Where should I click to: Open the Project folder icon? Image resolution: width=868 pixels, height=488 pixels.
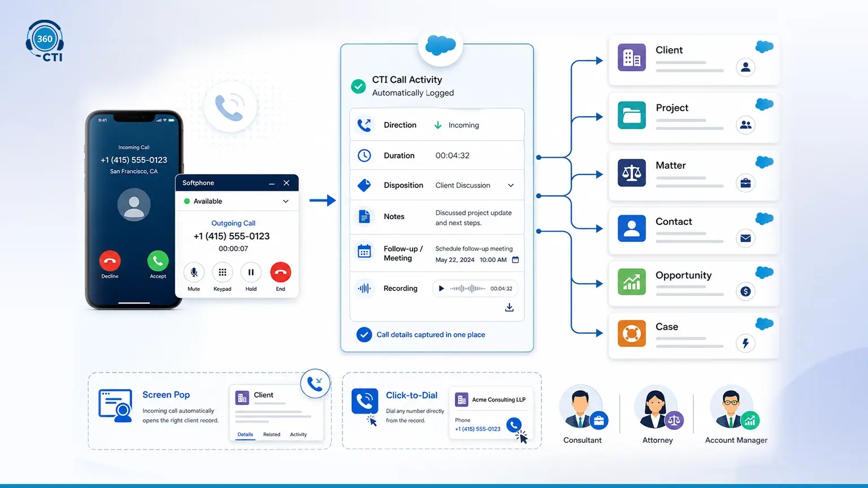pyautogui.click(x=632, y=115)
